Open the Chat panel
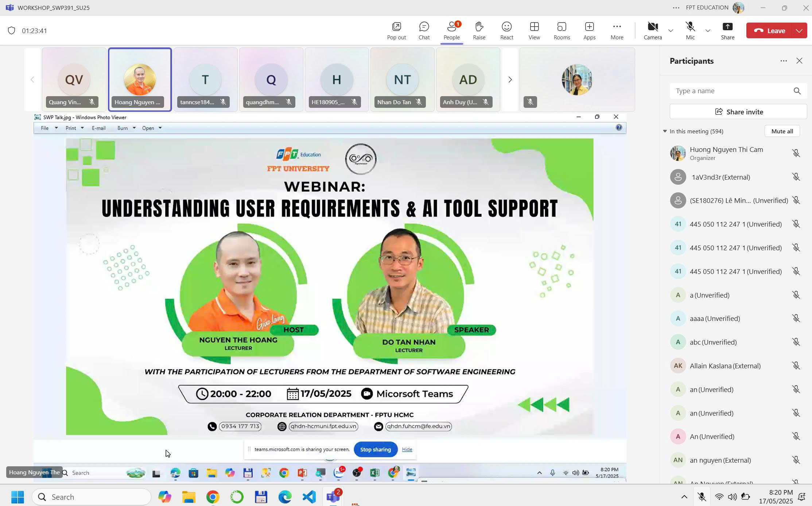Viewport: 812px width, 506px height. click(x=424, y=31)
